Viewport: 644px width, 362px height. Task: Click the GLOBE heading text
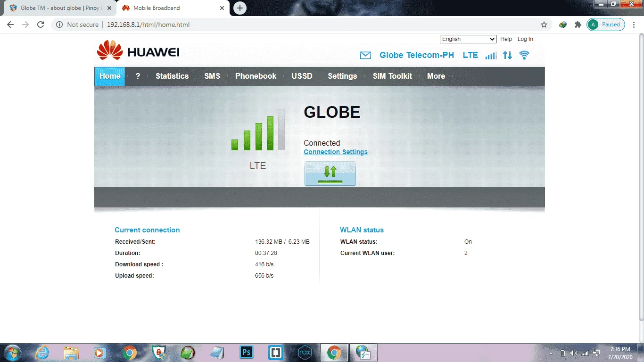(x=332, y=112)
